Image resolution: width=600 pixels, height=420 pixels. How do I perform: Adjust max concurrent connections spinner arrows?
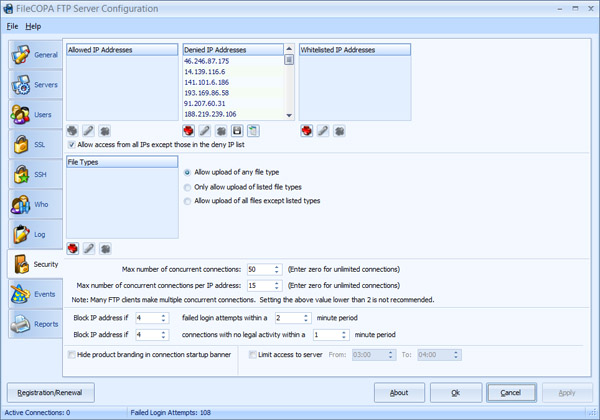(276, 269)
